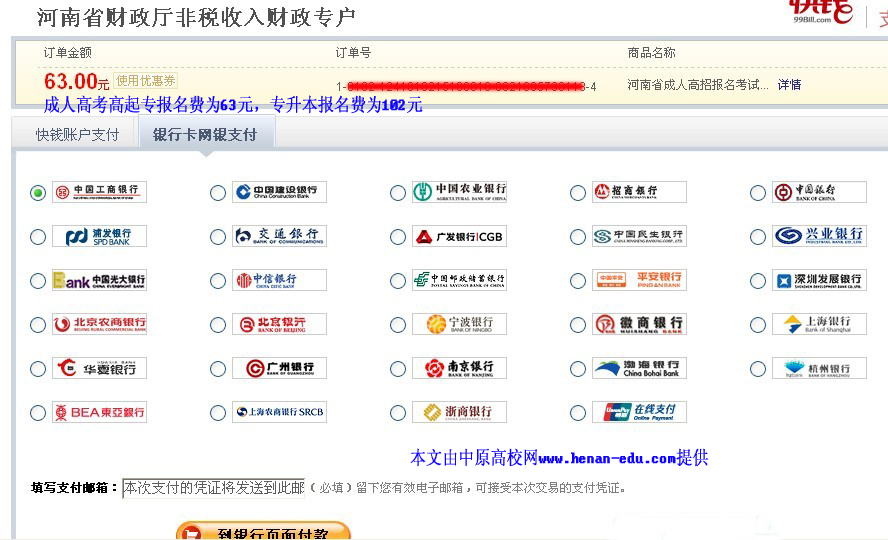Switch to the 银行卡网银支付 tab
Image resolution: width=888 pixels, height=540 pixels.
pos(206,135)
